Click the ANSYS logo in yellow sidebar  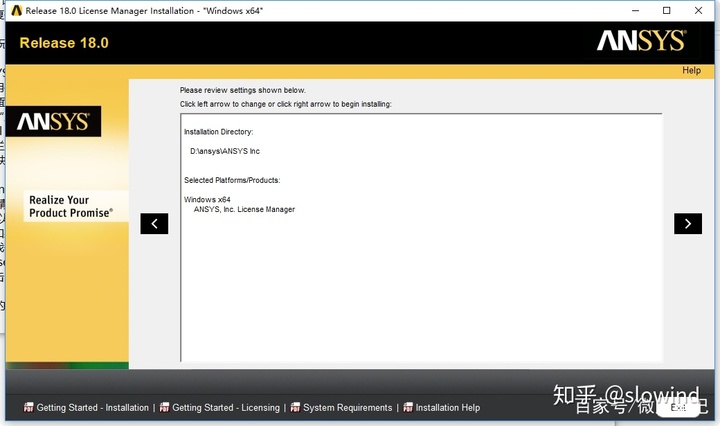point(54,122)
